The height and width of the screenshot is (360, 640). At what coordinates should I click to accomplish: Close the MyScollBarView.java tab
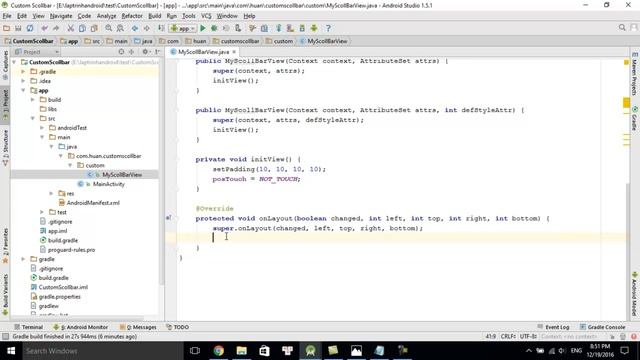[x=234, y=52]
